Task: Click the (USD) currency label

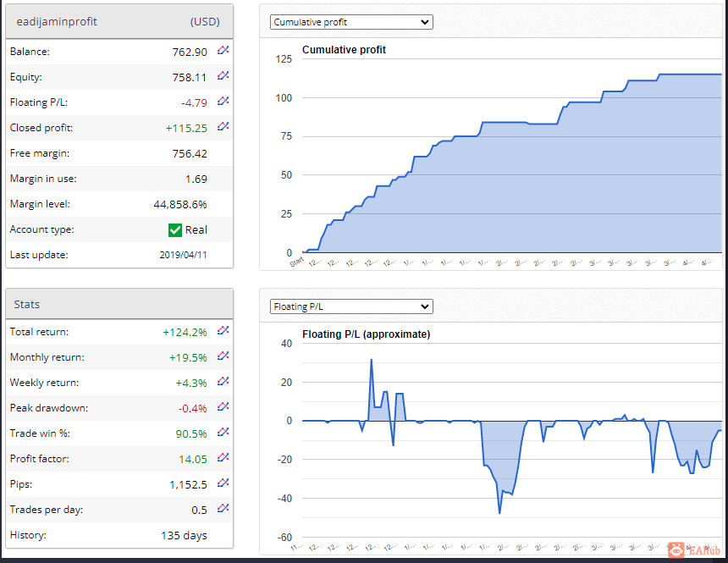Action: coord(205,22)
